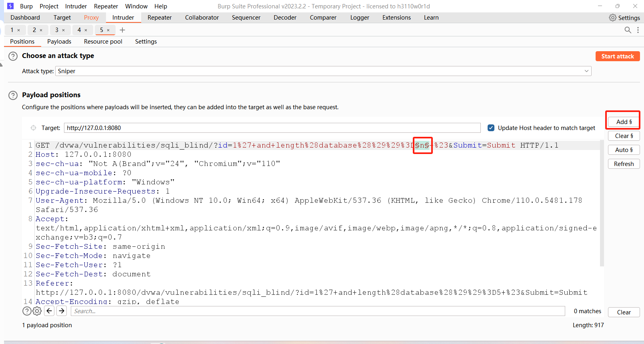The height and width of the screenshot is (344, 644).
Task: Toggle Update Host header to match target
Action: tap(491, 128)
